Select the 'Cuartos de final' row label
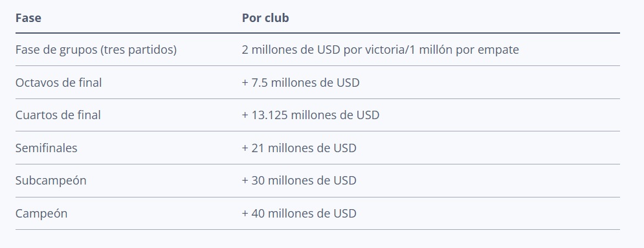This screenshot has height=248, width=644. [x=58, y=115]
